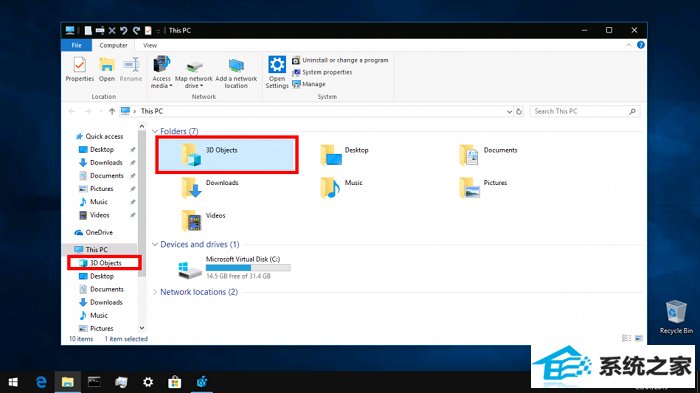Expand the Network locations (2) group
This screenshot has width=700, height=393.
[155, 292]
